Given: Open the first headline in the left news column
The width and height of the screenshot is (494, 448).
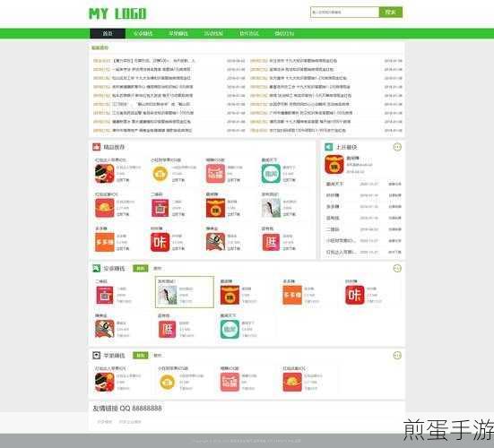Looking at the screenshot, I should tap(153, 60).
